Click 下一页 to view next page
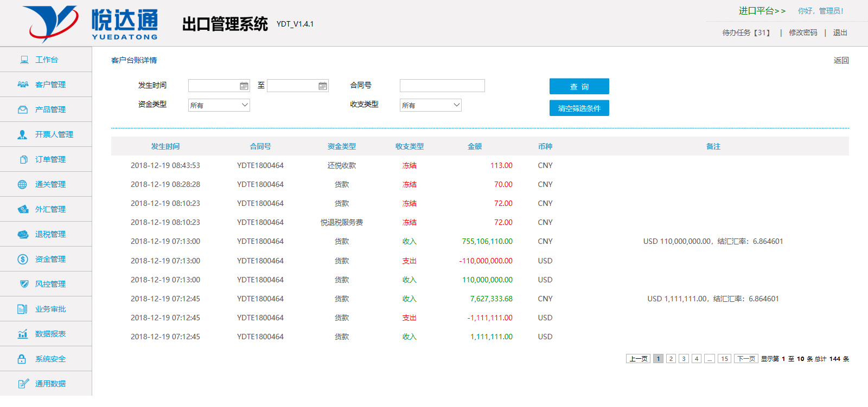The width and height of the screenshot is (868, 407). click(x=746, y=359)
